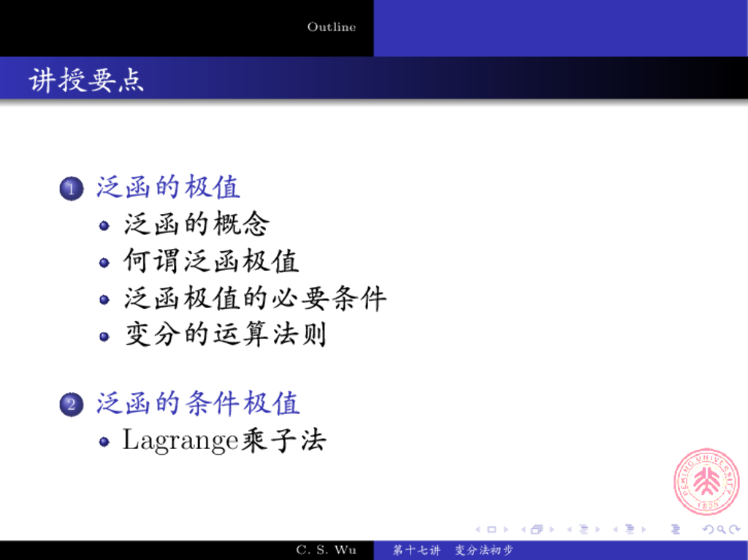Open section 2 泛函的条件极值
Screen dimensions: 748x560
pyautogui.click(x=198, y=403)
